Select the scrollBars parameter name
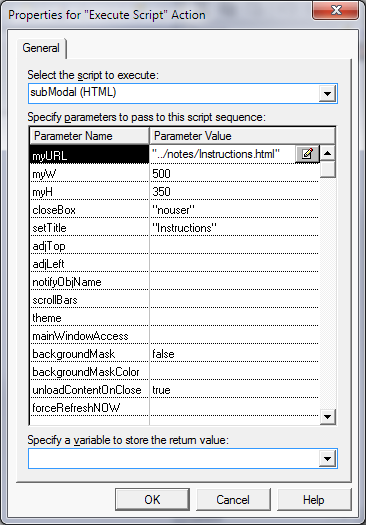 (89, 300)
